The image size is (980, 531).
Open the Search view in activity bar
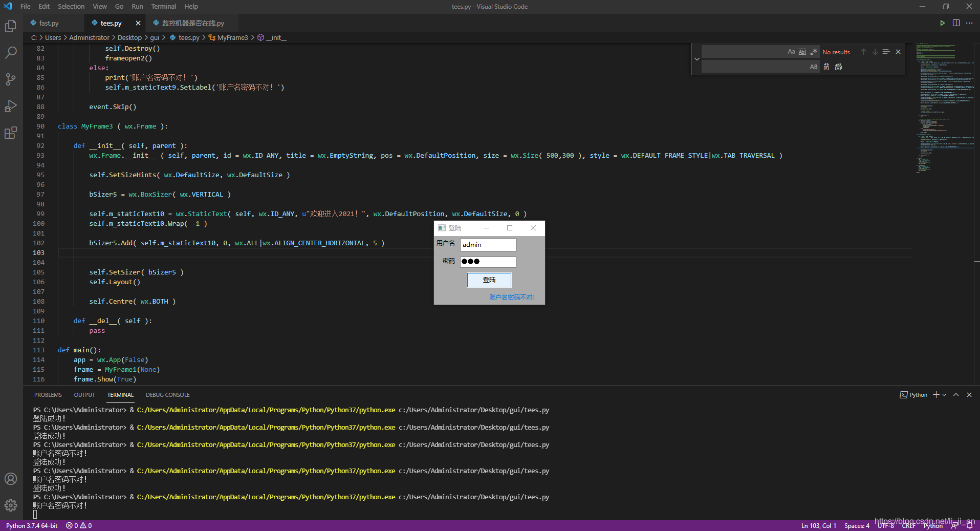[11, 53]
